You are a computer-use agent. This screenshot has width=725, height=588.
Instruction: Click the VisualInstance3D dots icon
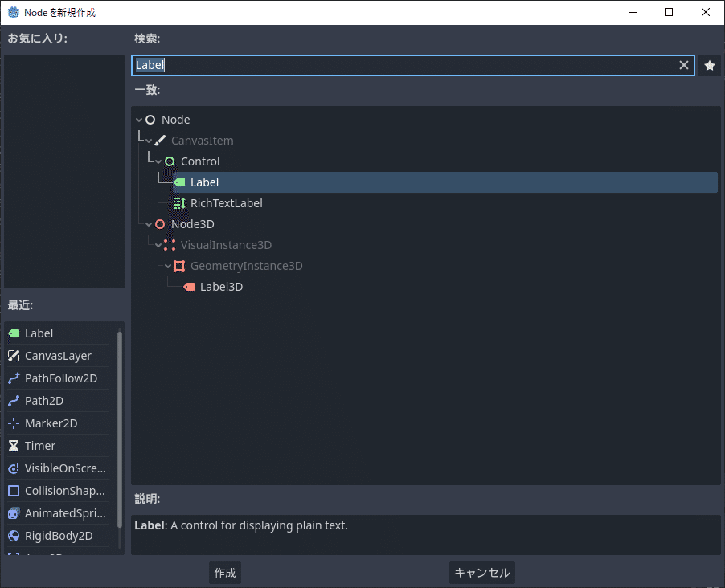pos(170,245)
